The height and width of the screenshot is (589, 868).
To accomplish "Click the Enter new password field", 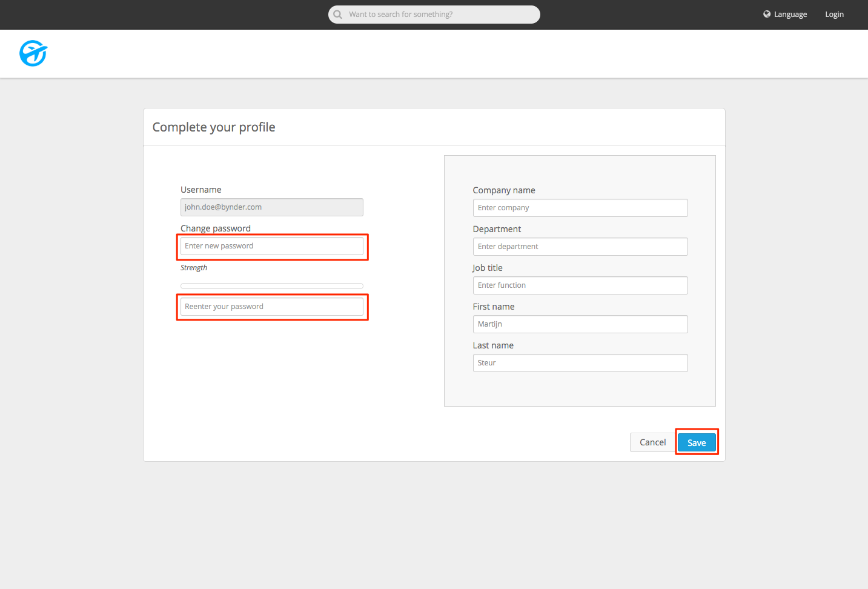I will (272, 246).
